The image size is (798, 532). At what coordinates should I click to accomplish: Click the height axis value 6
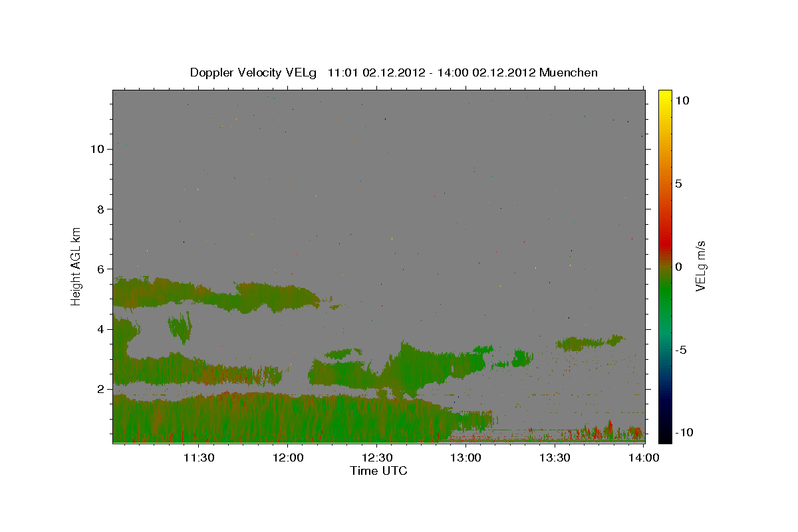tap(100, 269)
